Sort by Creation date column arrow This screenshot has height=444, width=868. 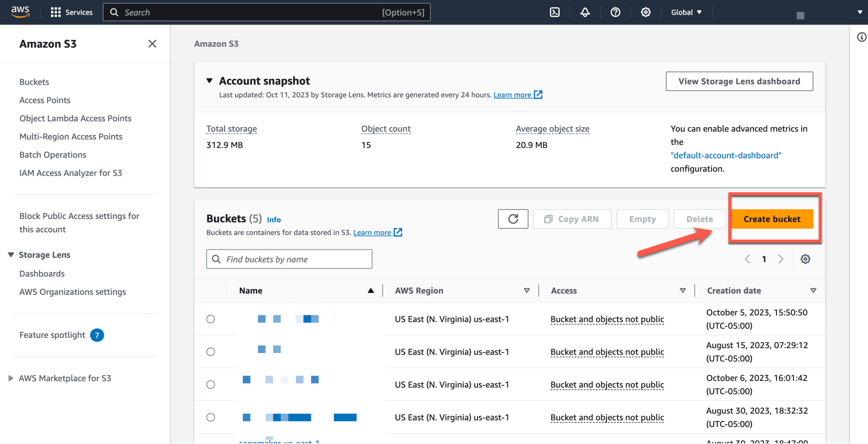click(x=813, y=291)
